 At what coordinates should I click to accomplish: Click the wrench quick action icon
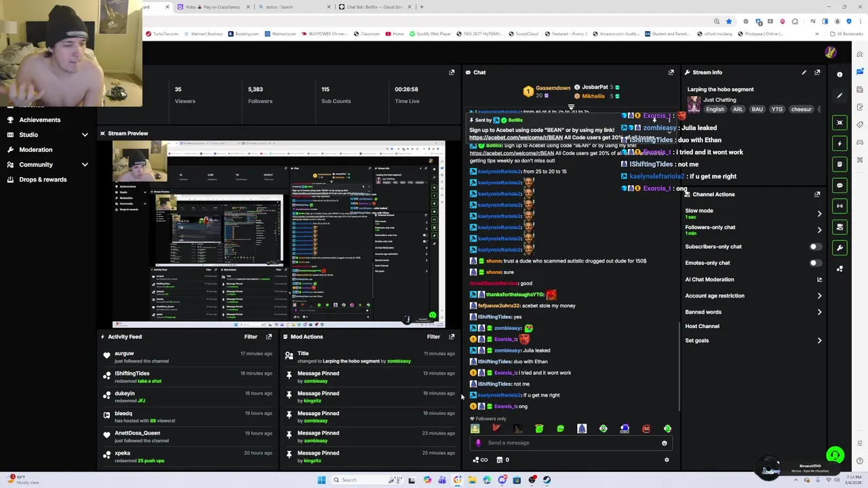point(840,248)
